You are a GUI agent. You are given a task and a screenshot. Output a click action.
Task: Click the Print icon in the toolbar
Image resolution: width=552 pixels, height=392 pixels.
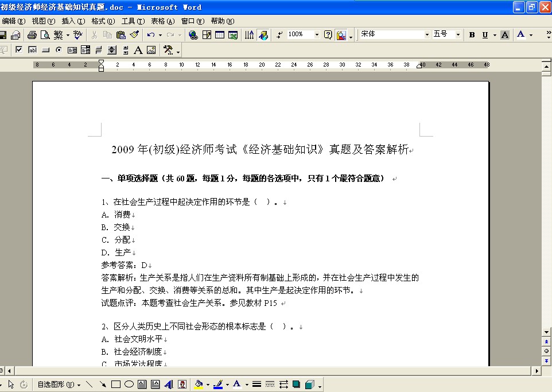pos(33,35)
